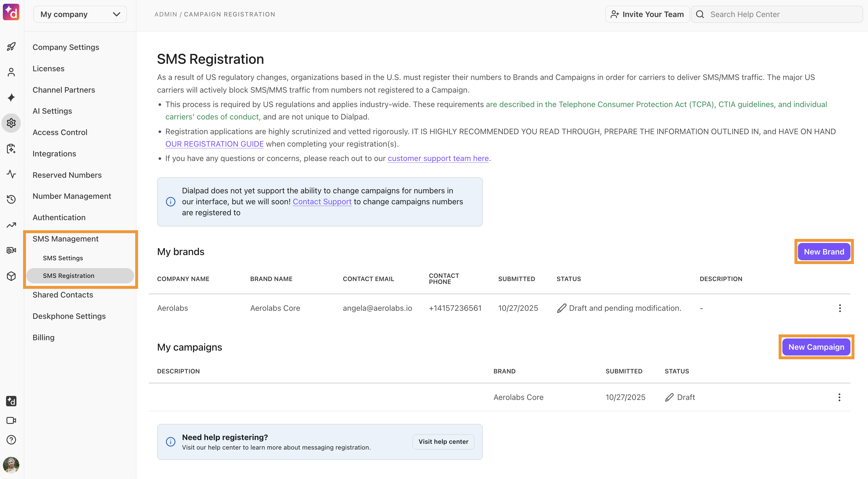Click the New Brand button
The height and width of the screenshot is (479, 868).
tap(824, 252)
